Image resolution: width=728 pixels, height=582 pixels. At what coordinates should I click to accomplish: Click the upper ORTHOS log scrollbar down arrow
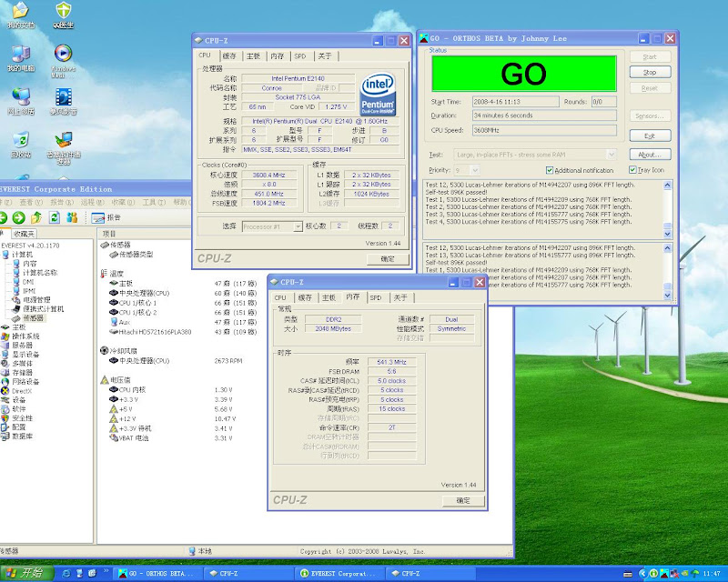pyautogui.click(x=667, y=232)
